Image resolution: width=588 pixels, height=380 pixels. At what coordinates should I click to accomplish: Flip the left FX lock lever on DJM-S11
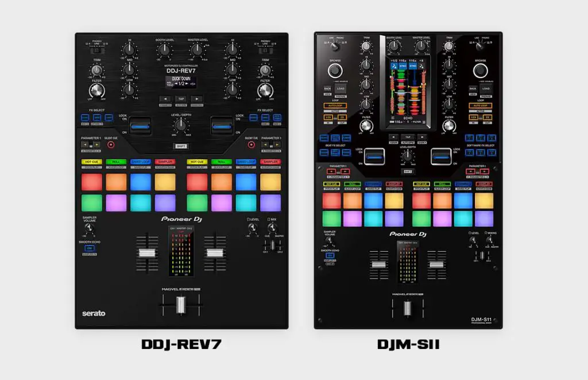[x=374, y=156]
